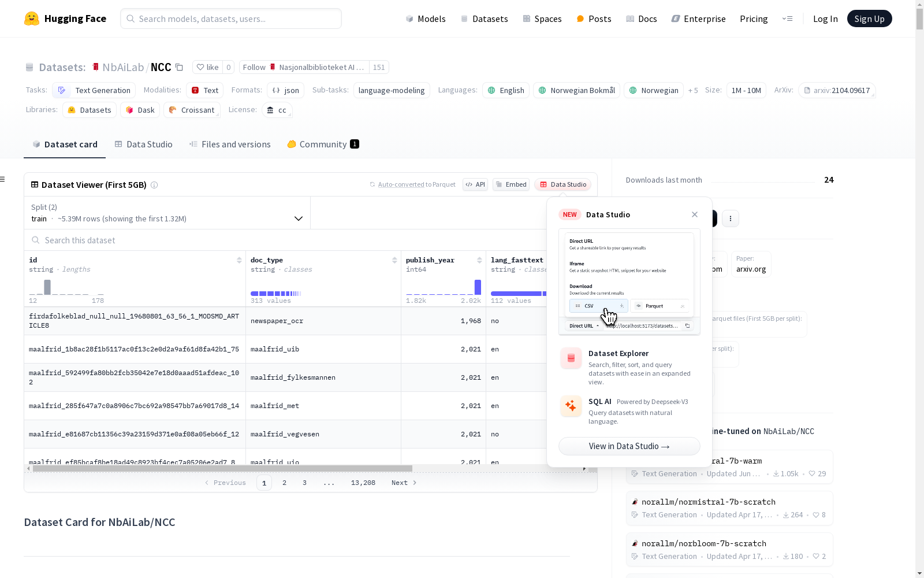Select the cc license tag

click(x=277, y=110)
